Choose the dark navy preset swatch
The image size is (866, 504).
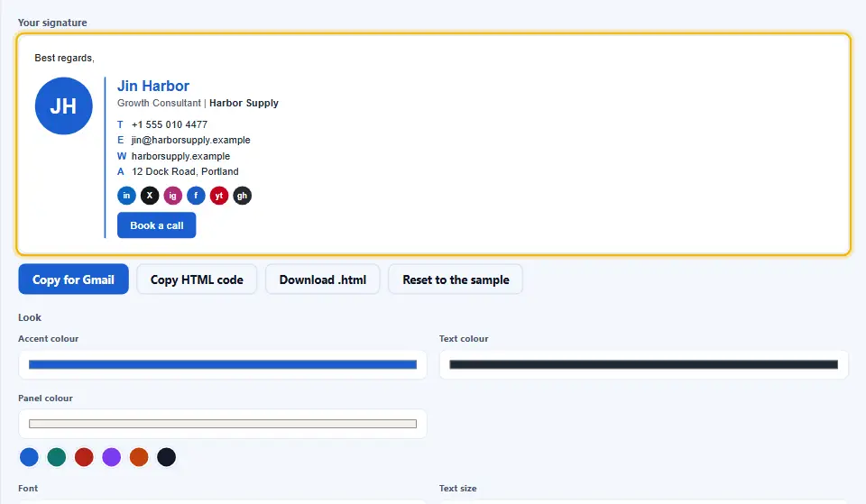tap(166, 457)
